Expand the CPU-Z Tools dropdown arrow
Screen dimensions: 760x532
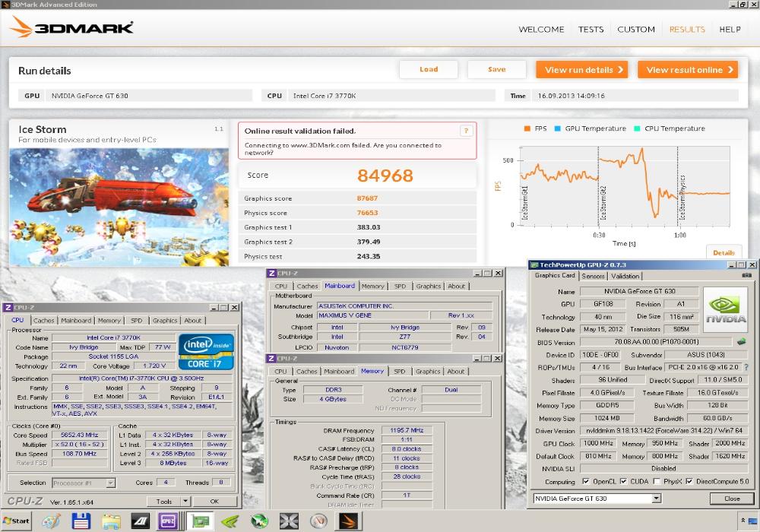(185, 502)
